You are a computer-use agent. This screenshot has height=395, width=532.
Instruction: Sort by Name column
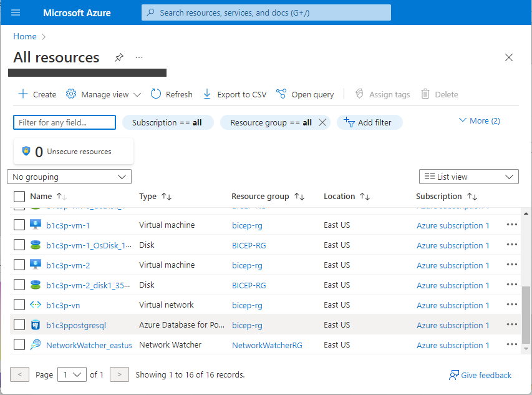(x=48, y=197)
